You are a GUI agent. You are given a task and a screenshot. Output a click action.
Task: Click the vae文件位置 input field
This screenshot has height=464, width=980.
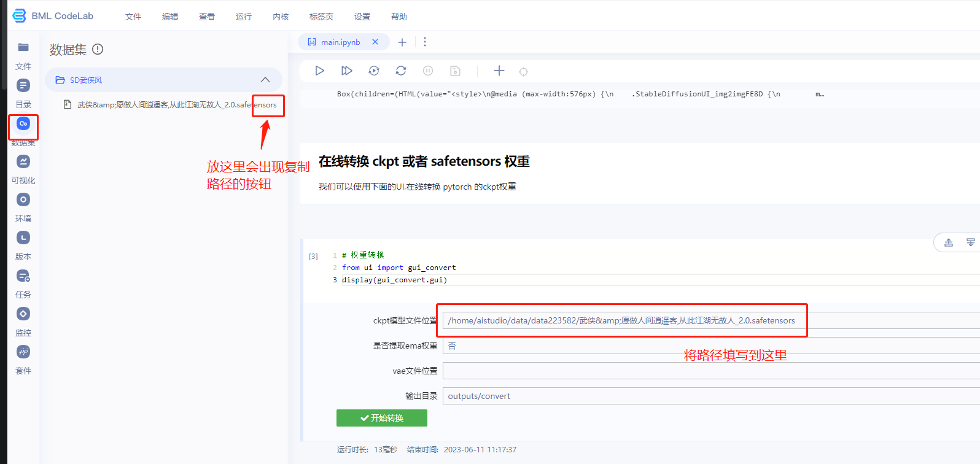(x=711, y=371)
